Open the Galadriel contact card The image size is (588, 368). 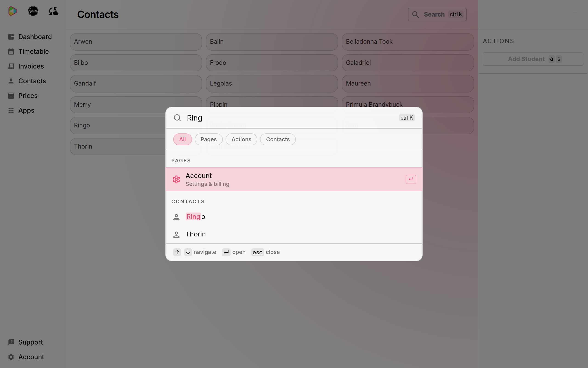tap(408, 63)
